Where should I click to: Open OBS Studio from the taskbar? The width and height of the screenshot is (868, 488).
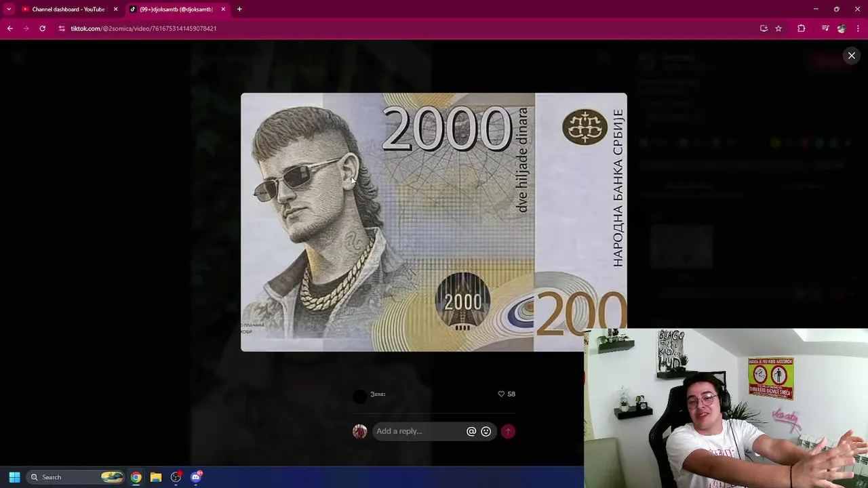(176, 477)
